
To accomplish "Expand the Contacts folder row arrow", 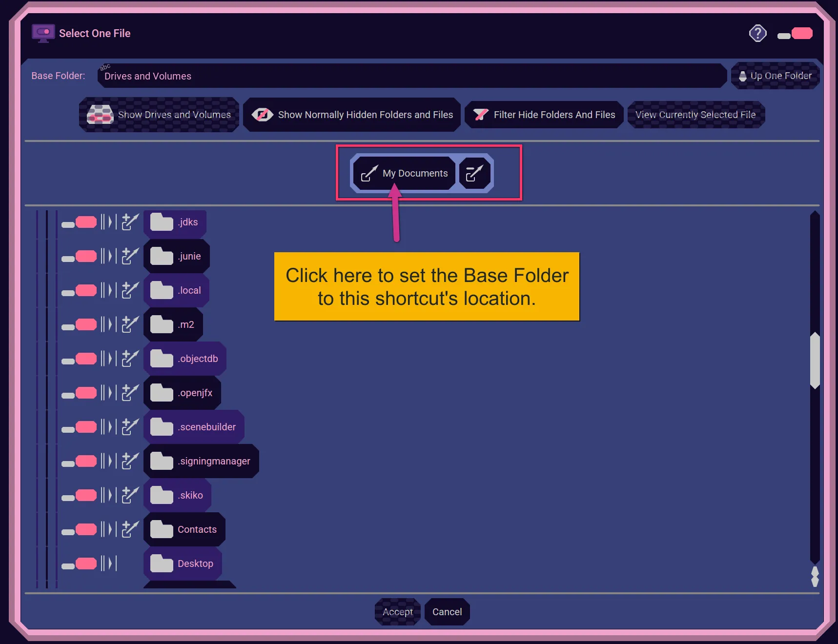I will [x=109, y=529].
